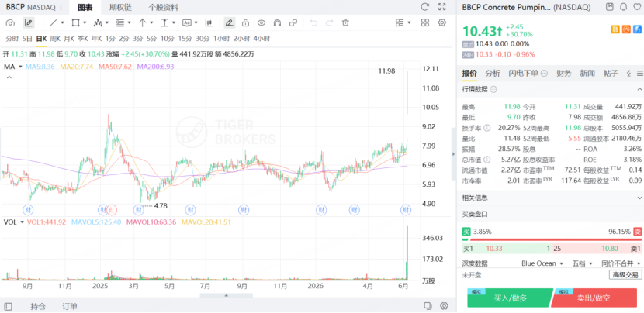Collapse the MA indicator caret
The width and height of the screenshot is (644, 313).
tap(9, 77)
